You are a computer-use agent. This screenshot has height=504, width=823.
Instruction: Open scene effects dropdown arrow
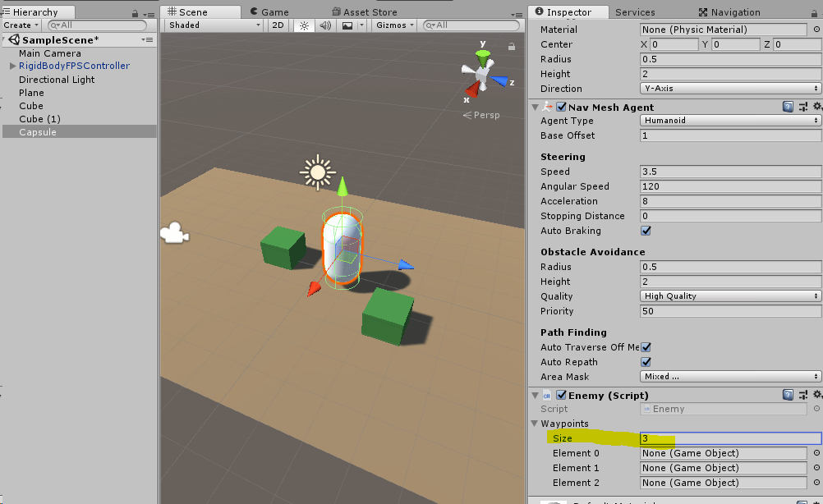pos(361,25)
